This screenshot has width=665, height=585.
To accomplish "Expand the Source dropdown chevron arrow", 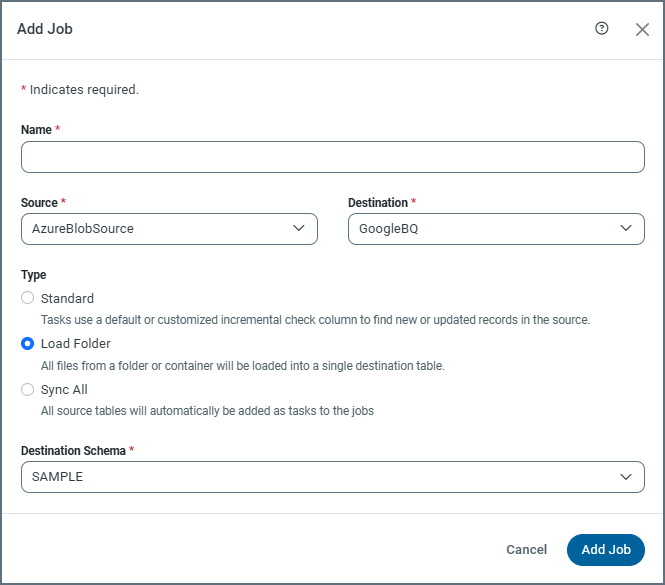I will (299, 229).
